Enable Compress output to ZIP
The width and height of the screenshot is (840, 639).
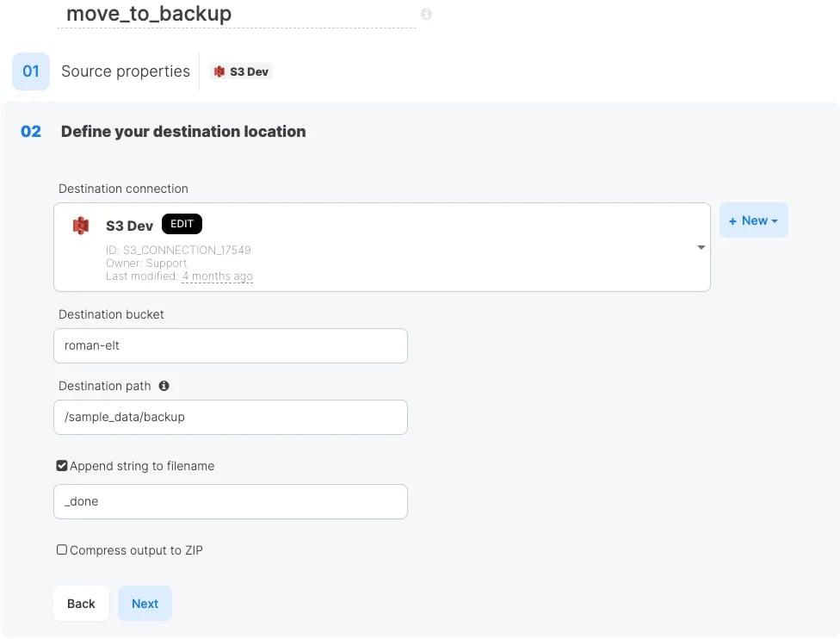[x=62, y=549]
